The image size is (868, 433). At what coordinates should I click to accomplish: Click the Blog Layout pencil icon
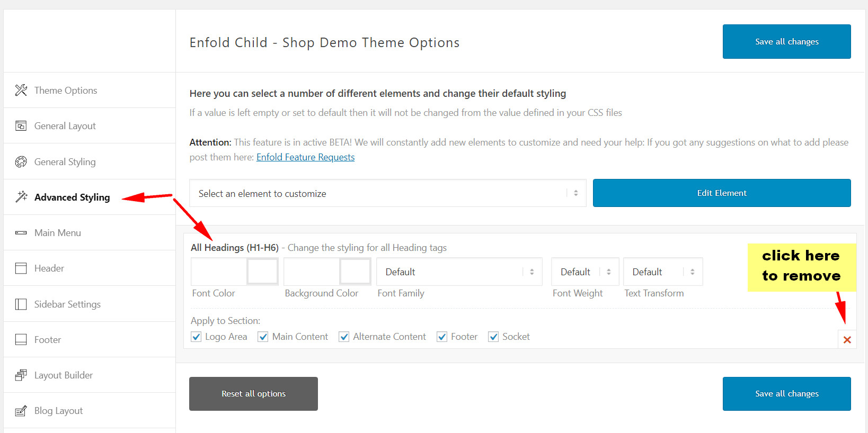tap(21, 411)
